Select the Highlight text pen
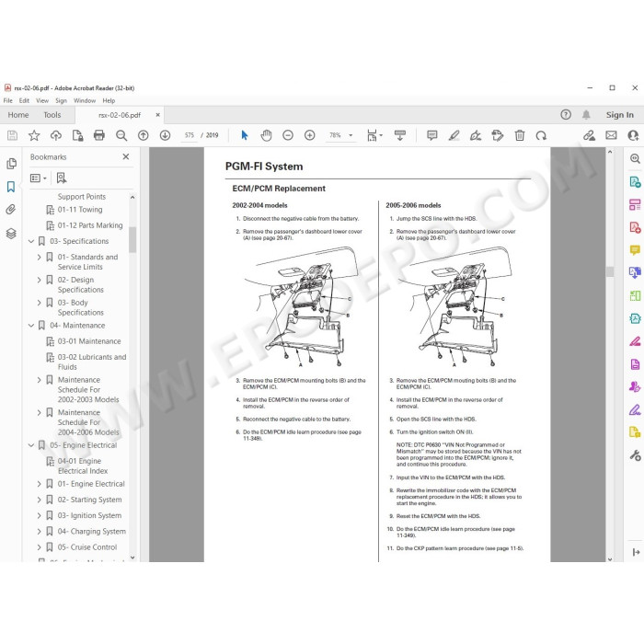The image size is (644, 644). tap(454, 135)
